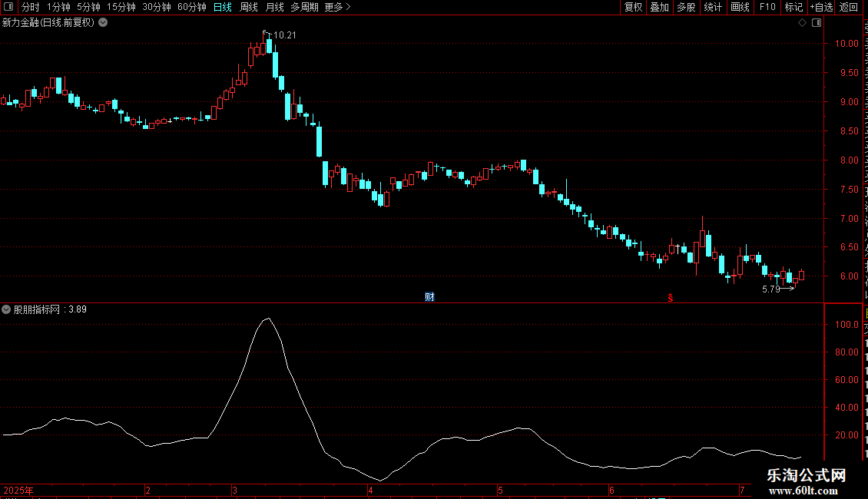868x499 pixels.
Task: Open dropdown beside 新力金融 title
Action: click(x=103, y=23)
